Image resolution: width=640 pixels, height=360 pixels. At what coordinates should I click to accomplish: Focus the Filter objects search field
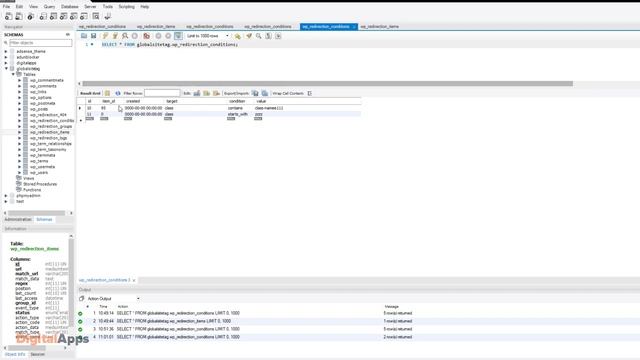[40, 43]
